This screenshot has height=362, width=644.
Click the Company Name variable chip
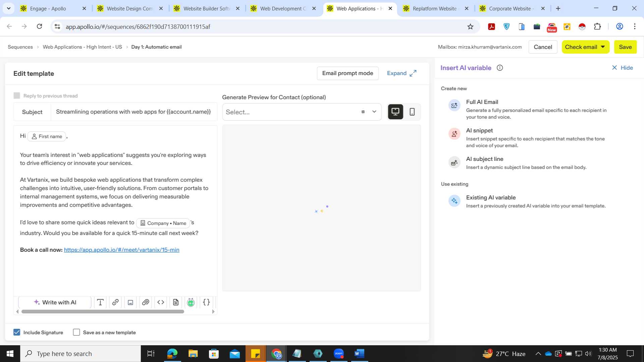[x=163, y=223]
